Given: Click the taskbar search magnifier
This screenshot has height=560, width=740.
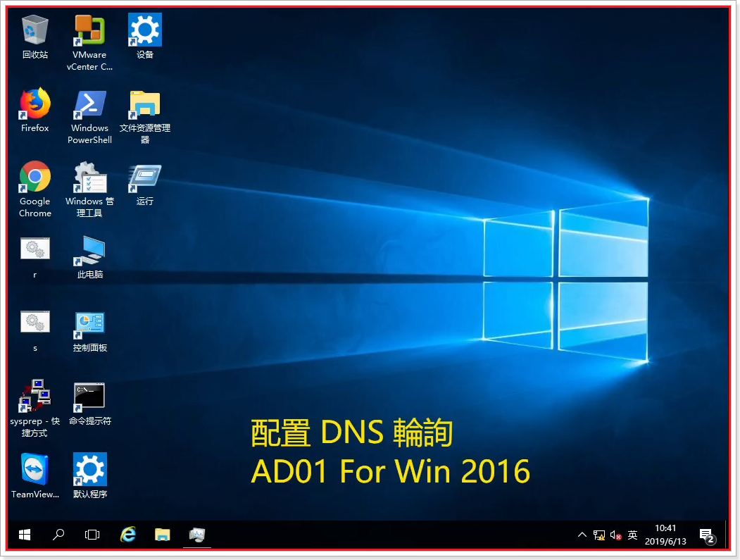Looking at the screenshot, I should [x=58, y=535].
